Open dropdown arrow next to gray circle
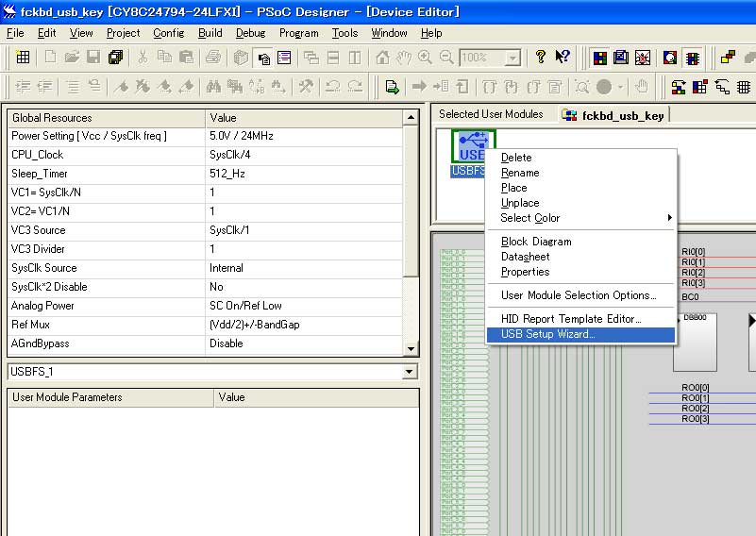 coord(620,87)
